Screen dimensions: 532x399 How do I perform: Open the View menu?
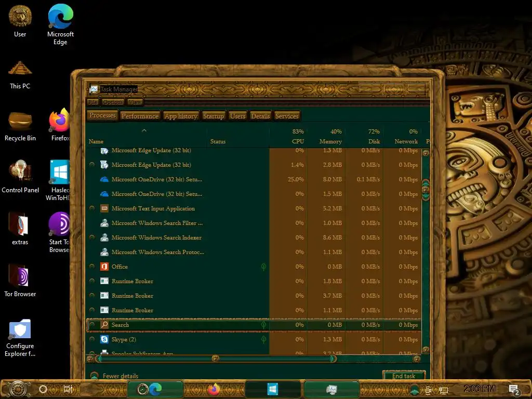(135, 102)
